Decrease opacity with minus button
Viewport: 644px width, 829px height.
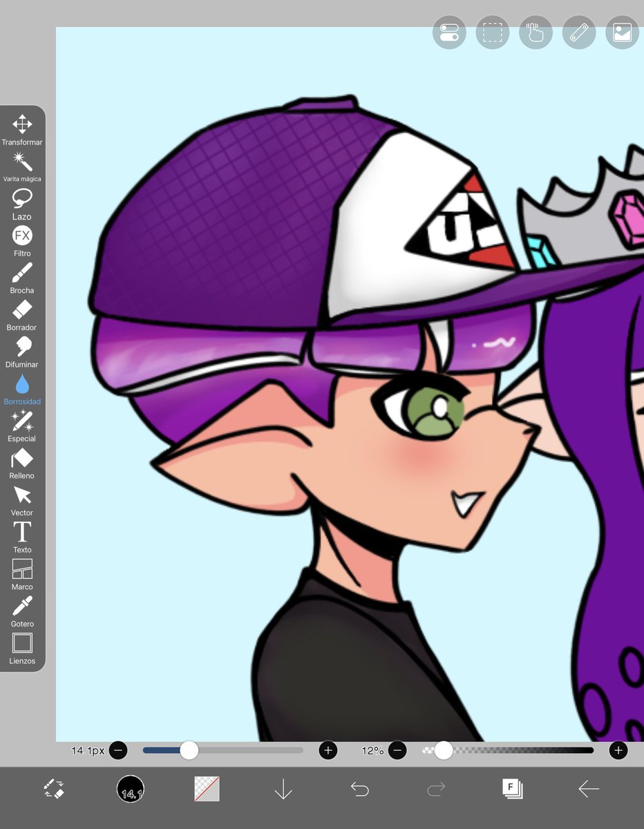point(397,750)
